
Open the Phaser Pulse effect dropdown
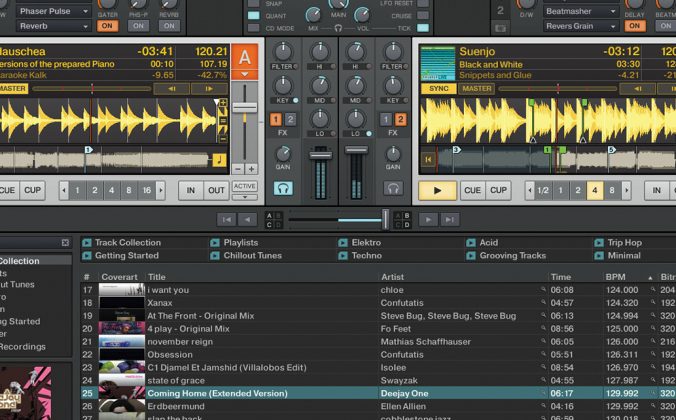52,11
